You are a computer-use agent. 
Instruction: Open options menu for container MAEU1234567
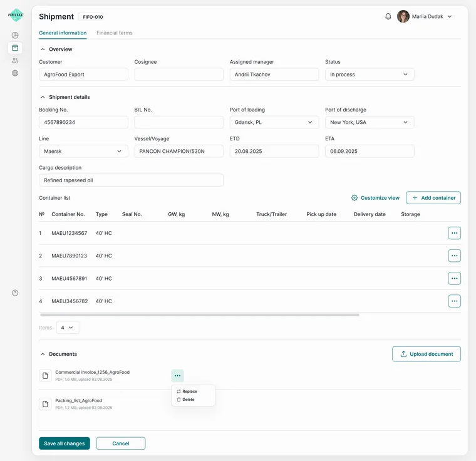click(x=455, y=233)
